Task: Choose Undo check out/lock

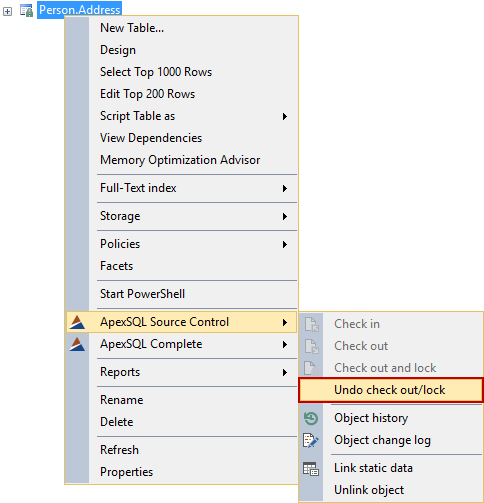Action: coord(390,390)
